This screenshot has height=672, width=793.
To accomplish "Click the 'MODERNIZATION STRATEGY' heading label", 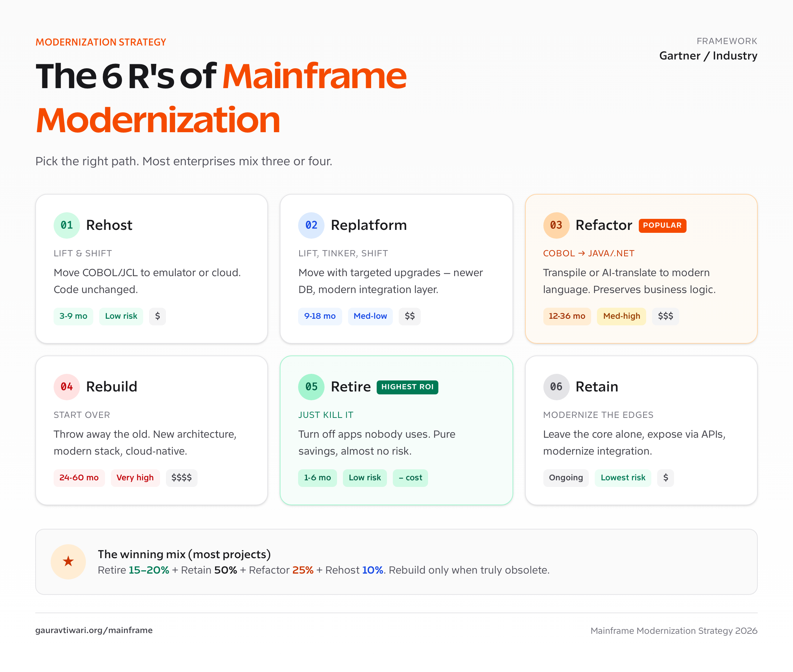I will 101,42.
